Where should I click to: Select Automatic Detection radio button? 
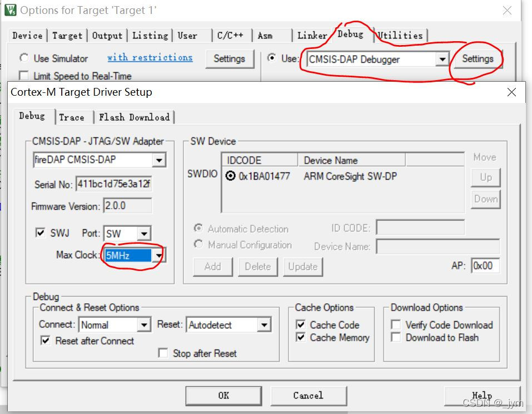point(198,228)
